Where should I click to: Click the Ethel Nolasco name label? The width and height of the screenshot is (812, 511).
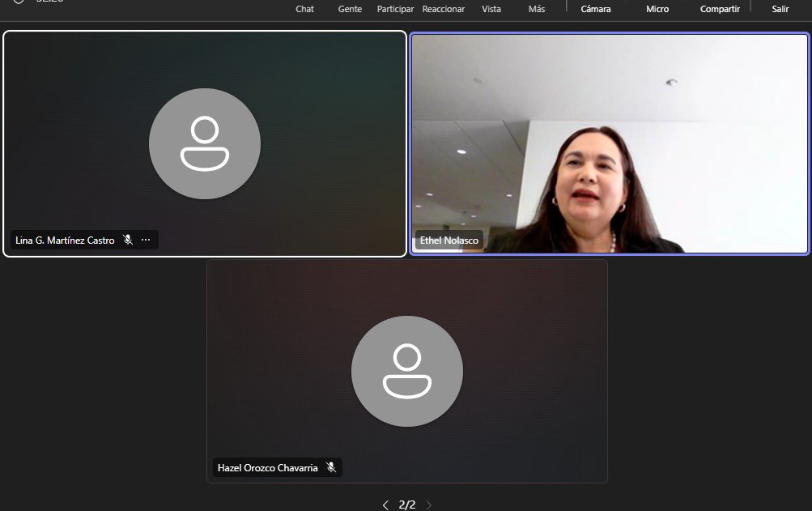click(449, 241)
